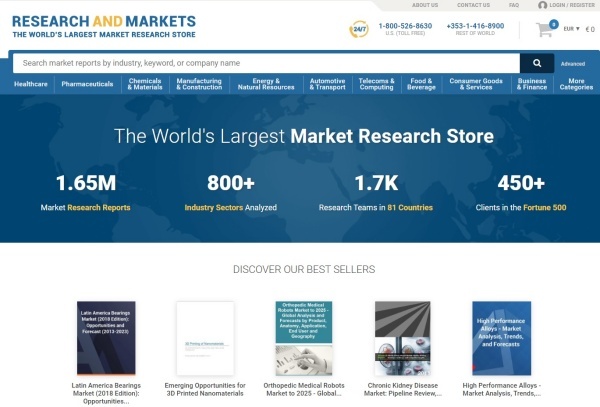
Task: Open Orthopedic Medical Robots report cover
Action: point(304,338)
